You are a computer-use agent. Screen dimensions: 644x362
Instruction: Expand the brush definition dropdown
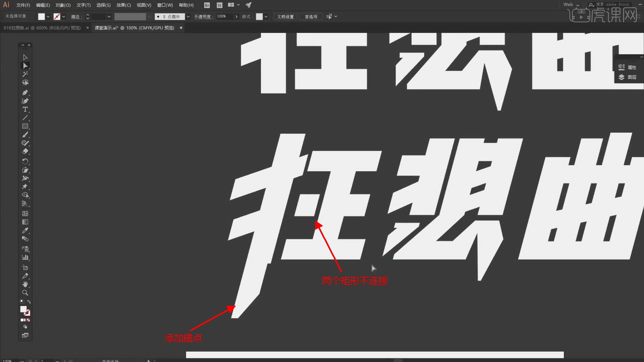point(188,16)
